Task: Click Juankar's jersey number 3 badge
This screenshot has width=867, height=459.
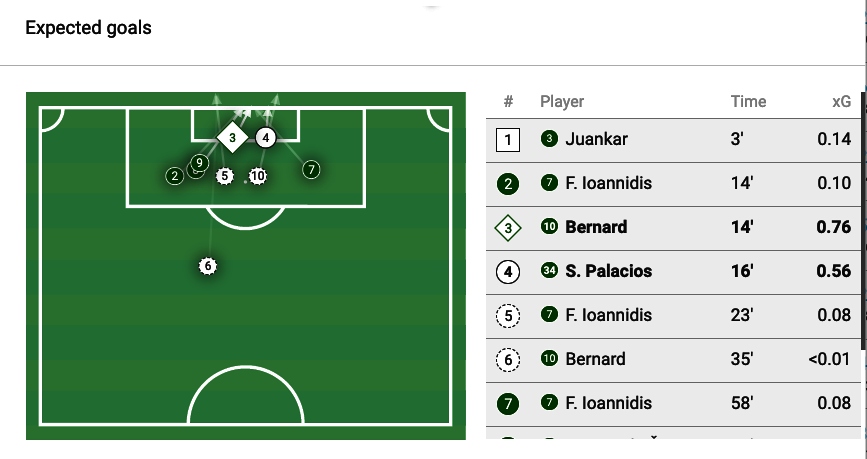Action: pyautogui.click(x=548, y=139)
